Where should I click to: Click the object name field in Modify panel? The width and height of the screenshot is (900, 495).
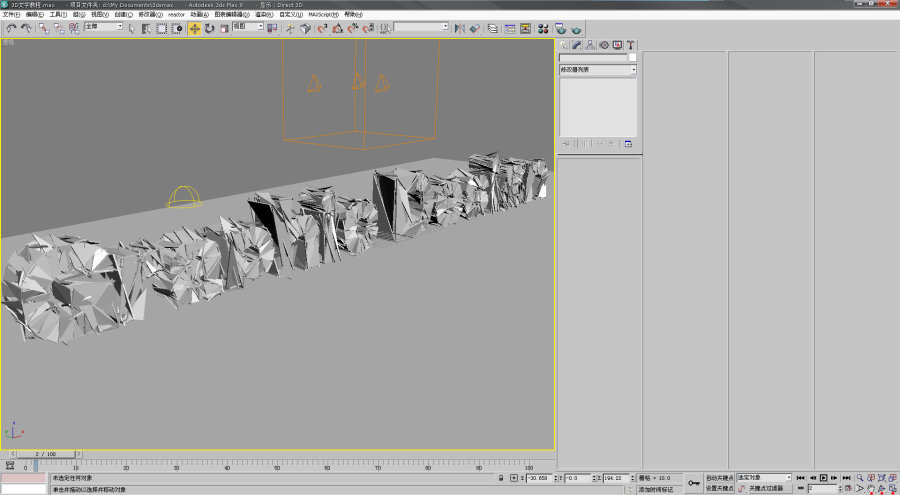click(x=593, y=57)
